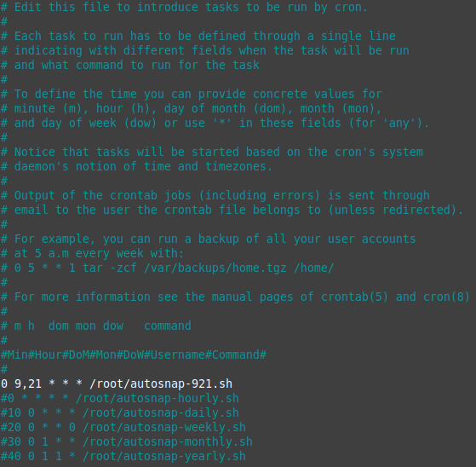476x467 pixels.
Task: Click the 'daemon's notion of time' line
Action: point(136,166)
